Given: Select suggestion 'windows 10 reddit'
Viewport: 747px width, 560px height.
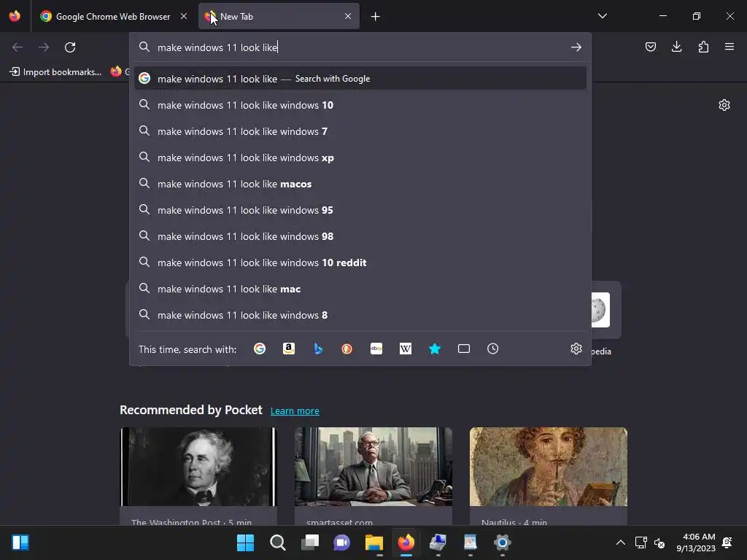Looking at the screenshot, I should click(x=360, y=262).
